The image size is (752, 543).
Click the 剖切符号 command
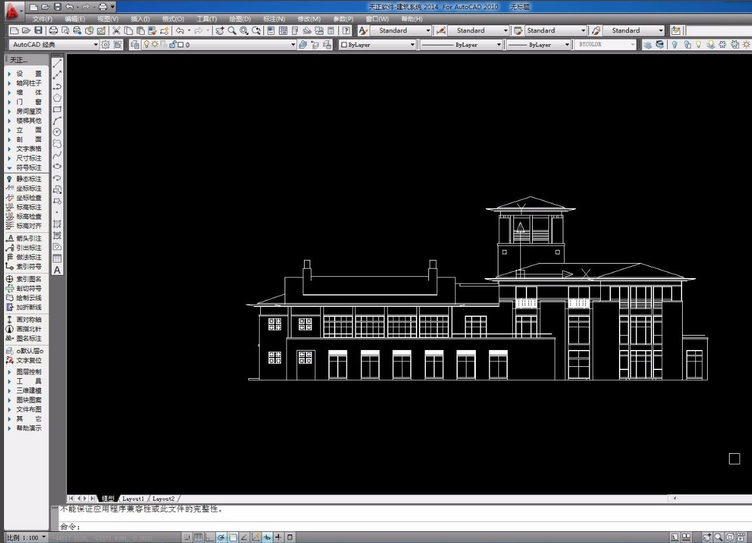click(x=24, y=288)
